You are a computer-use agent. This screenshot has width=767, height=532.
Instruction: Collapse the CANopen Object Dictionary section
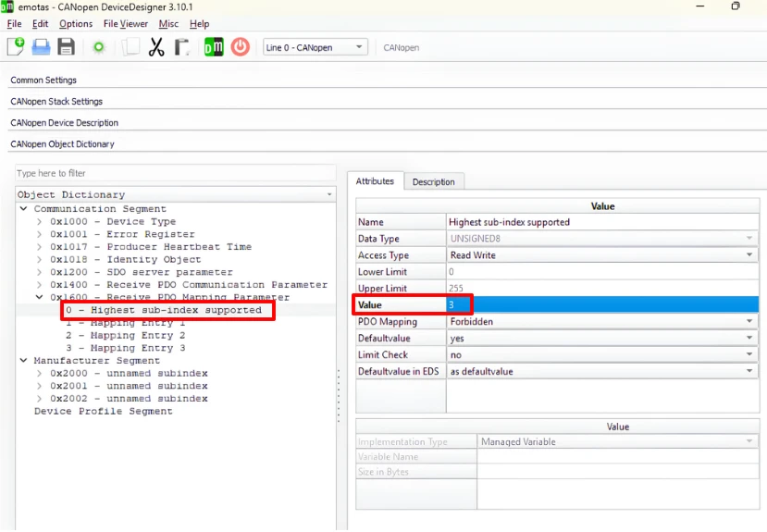[x=62, y=144]
